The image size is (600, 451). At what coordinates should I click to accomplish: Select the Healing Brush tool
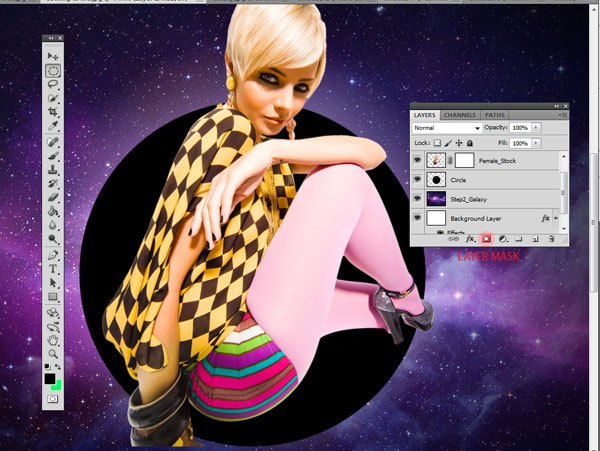click(53, 142)
